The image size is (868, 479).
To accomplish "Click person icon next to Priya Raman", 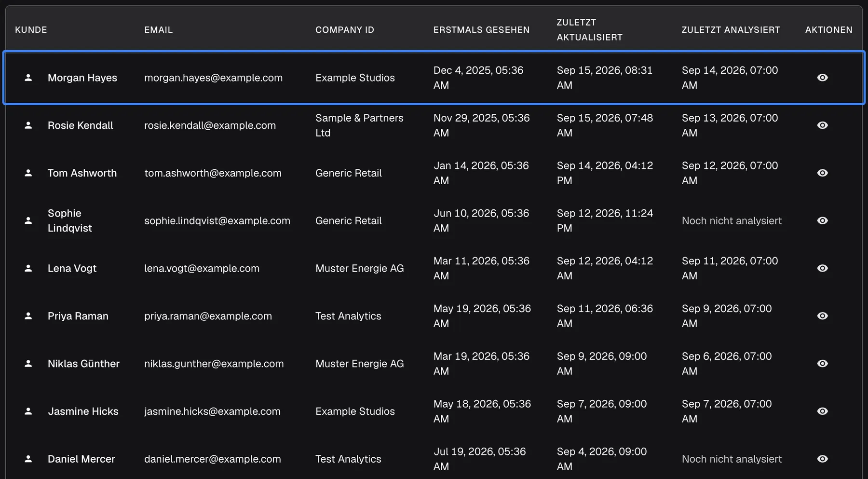I will click(x=28, y=316).
